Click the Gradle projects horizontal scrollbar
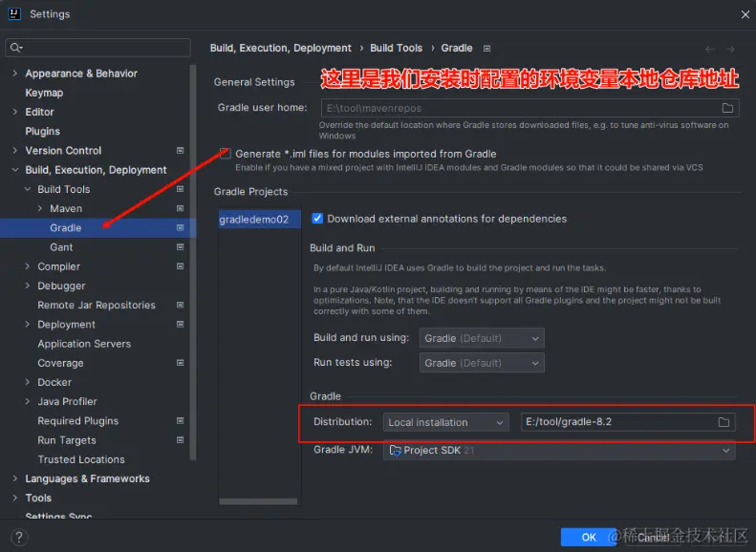Image resolution: width=756 pixels, height=552 pixels. pyautogui.click(x=258, y=501)
